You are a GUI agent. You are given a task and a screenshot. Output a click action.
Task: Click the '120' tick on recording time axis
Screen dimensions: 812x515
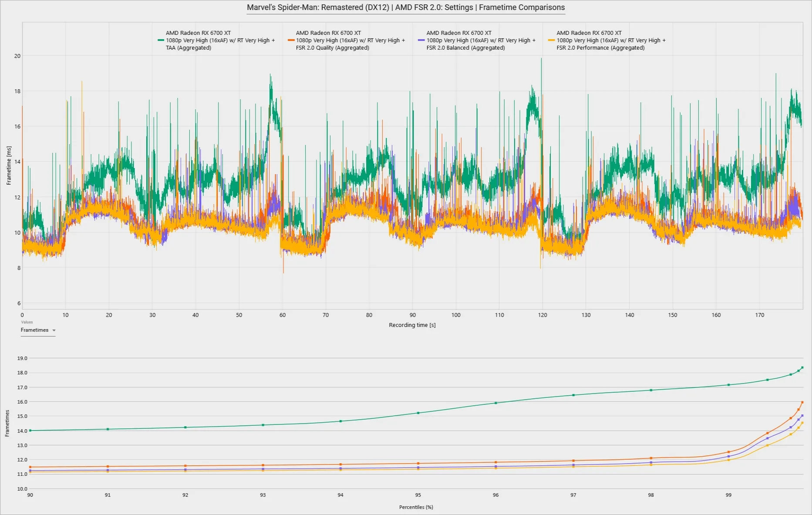click(542, 315)
